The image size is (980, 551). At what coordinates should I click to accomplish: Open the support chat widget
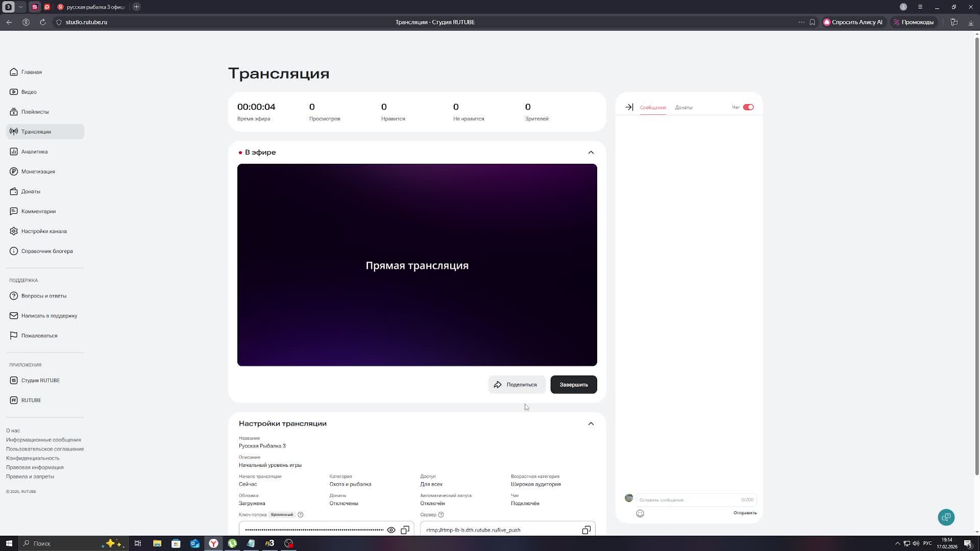click(946, 517)
